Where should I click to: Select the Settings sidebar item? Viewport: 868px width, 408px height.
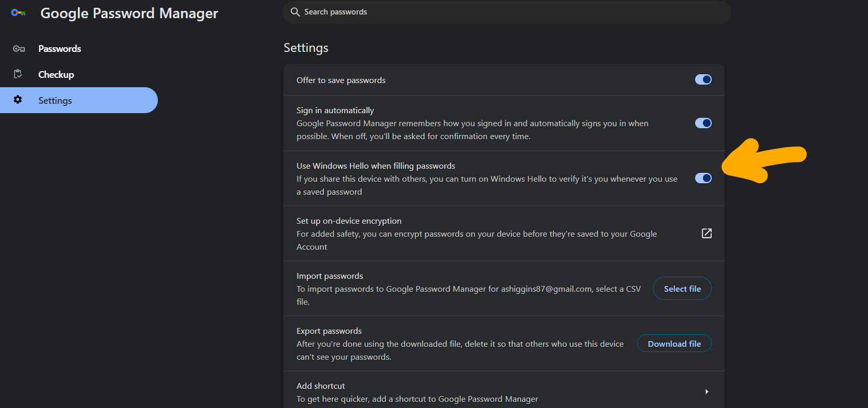(79, 100)
